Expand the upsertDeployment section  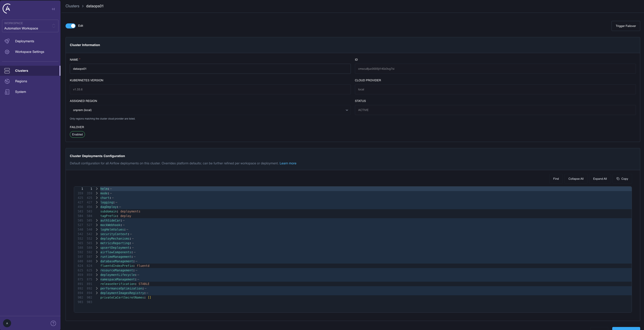coord(97,248)
